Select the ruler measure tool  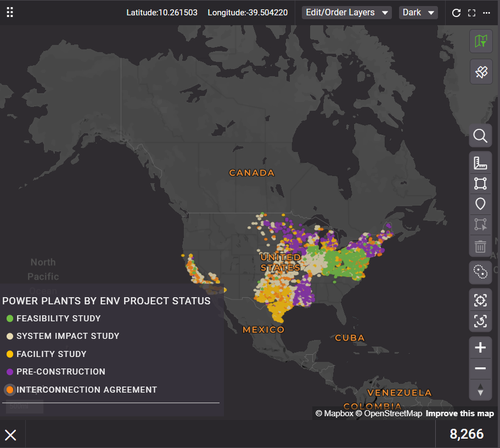480,163
